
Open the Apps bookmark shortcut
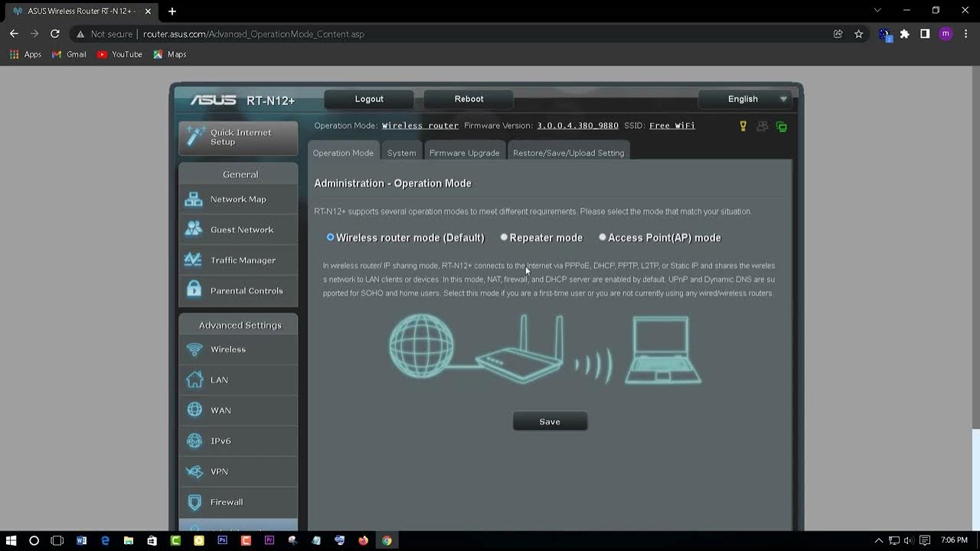[25, 54]
